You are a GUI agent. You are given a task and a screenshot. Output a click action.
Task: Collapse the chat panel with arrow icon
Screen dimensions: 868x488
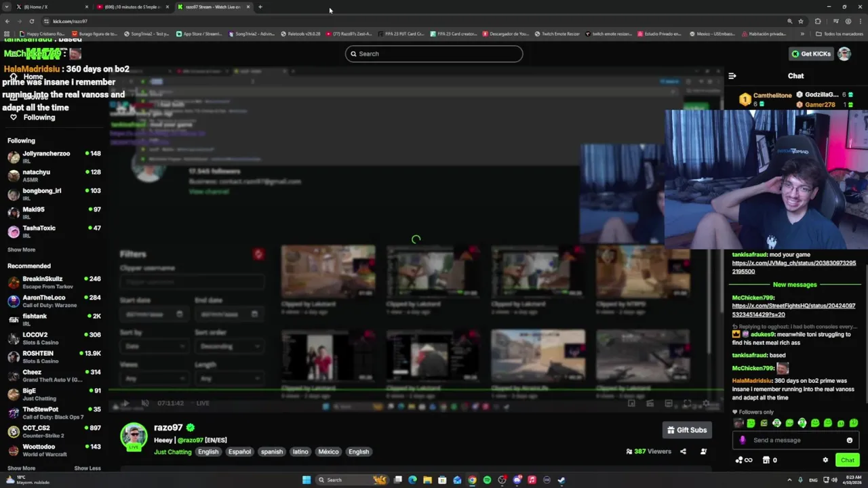tap(732, 76)
